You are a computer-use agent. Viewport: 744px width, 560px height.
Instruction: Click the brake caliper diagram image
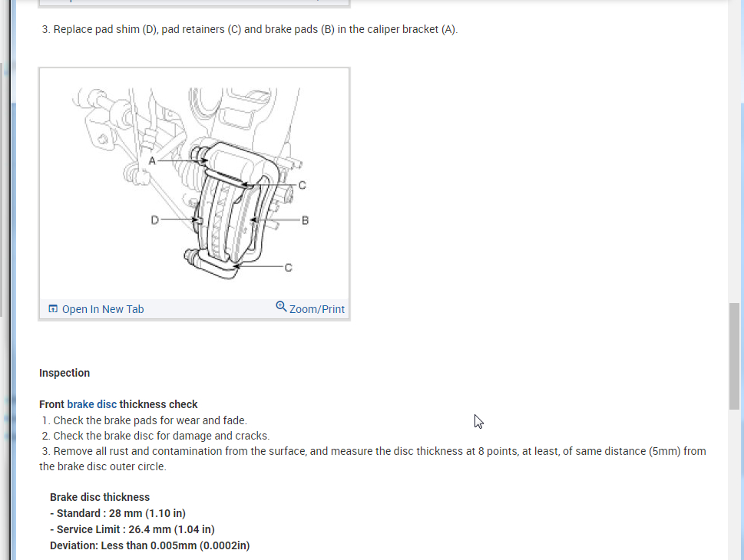pyautogui.click(x=194, y=184)
